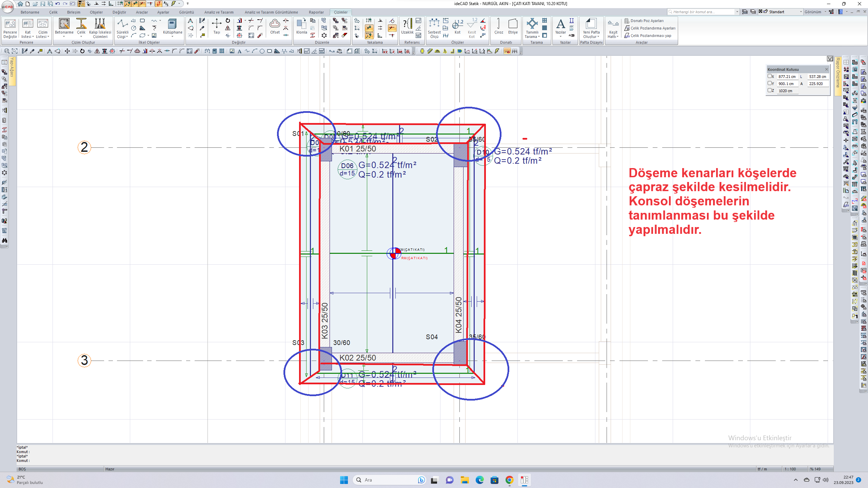Expand the command search dropdown arrow
Image resolution: width=868 pixels, height=488 pixels.
coord(737,12)
